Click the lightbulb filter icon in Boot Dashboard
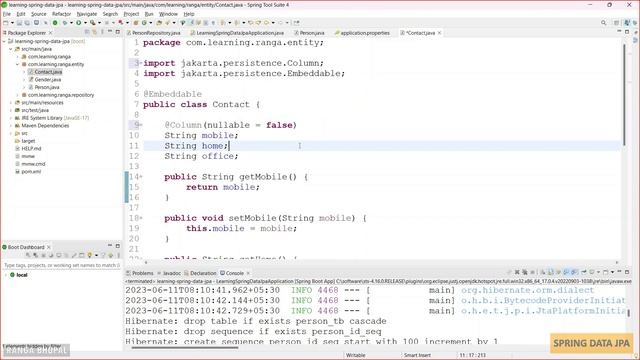The width and height of the screenshot is (640, 360). tap(90, 256)
